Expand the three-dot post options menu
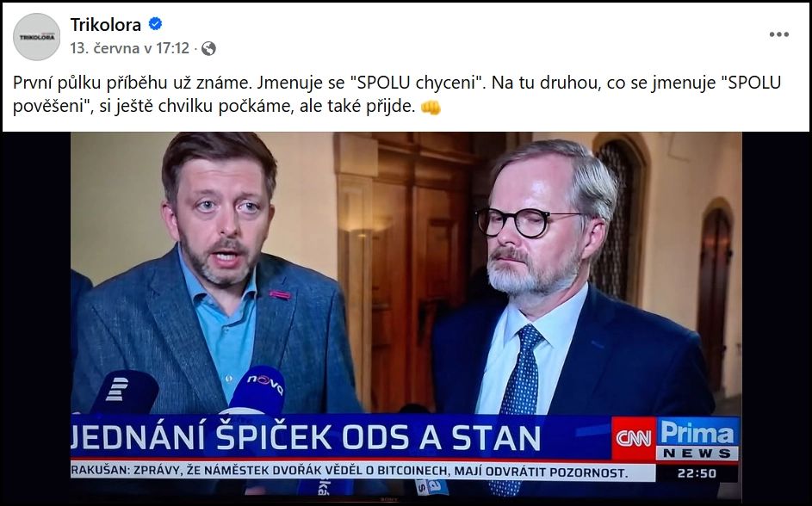Viewport: 812px width, 506px height. click(x=778, y=34)
